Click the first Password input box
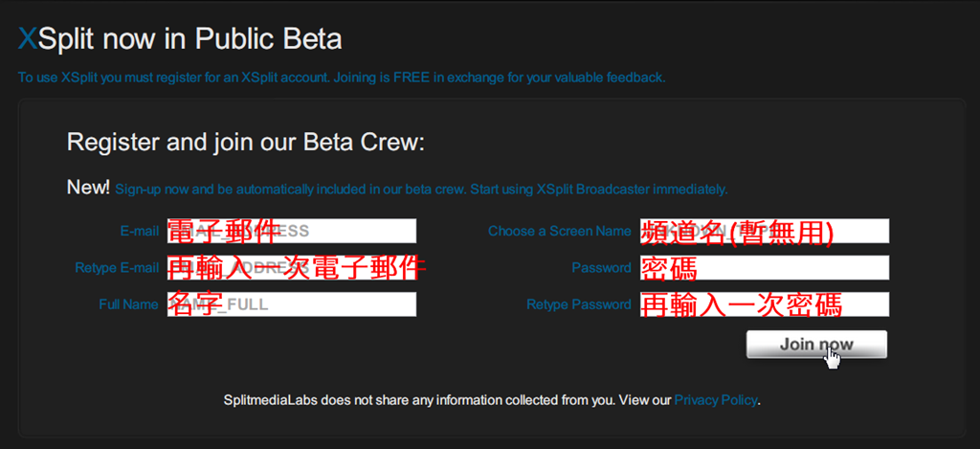The width and height of the screenshot is (980, 449). click(764, 268)
